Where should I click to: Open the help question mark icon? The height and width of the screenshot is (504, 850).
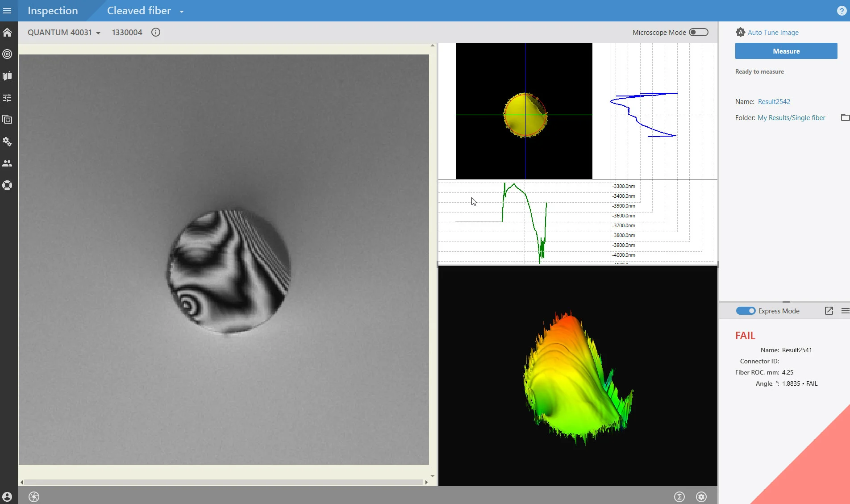click(842, 11)
